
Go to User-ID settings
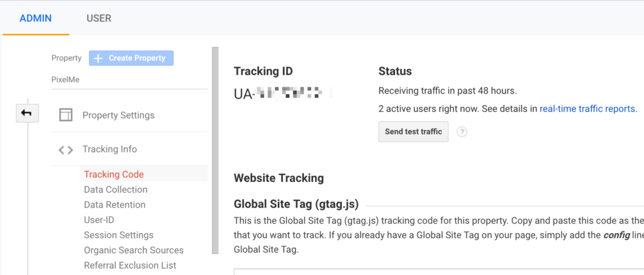click(x=99, y=220)
